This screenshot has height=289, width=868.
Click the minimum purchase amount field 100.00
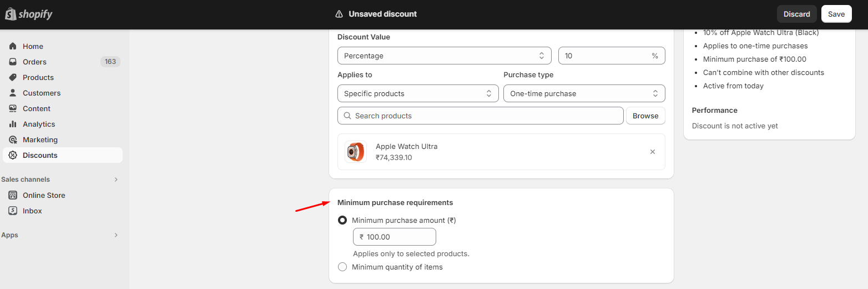click(x=395, y=237)
